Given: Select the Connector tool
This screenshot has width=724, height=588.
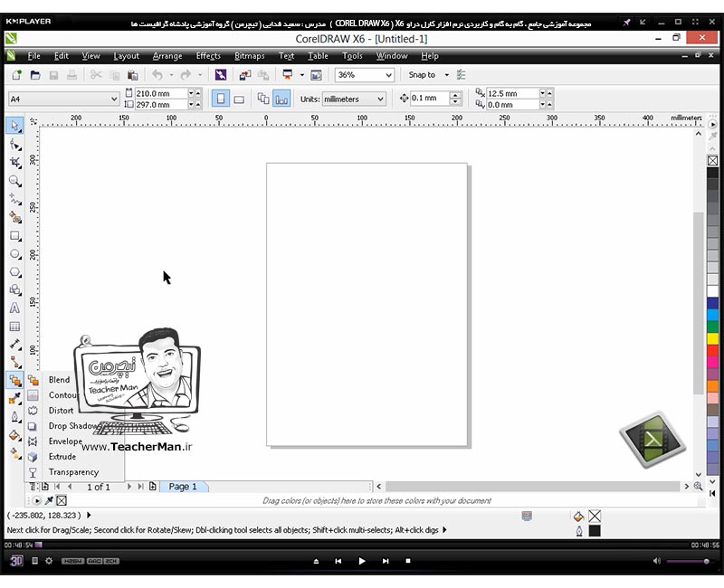Looking at the screenshot, I should [14, 363].
